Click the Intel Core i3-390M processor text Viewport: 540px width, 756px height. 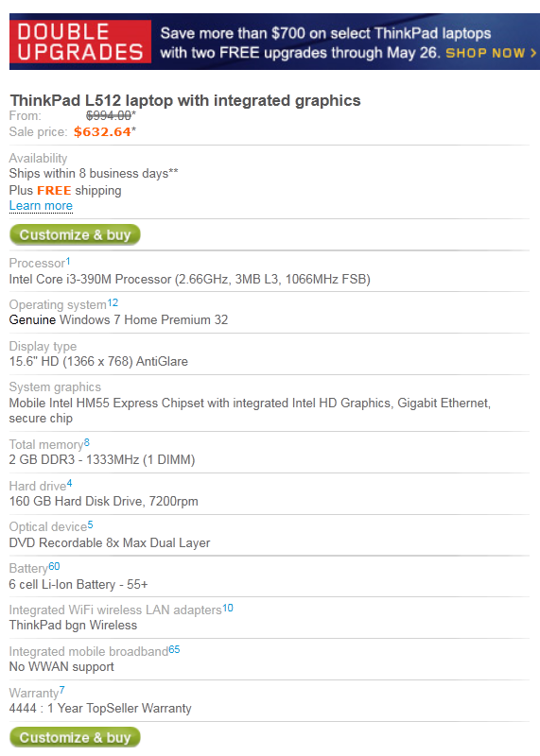point(190,279)
